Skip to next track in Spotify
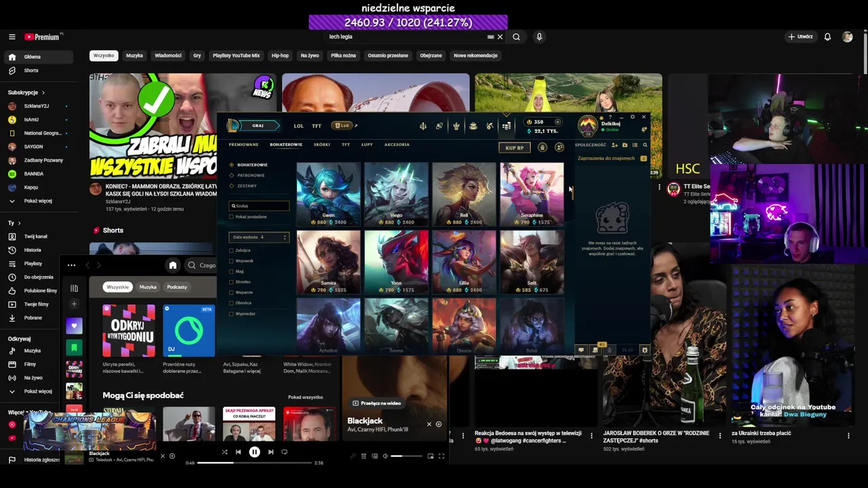 271,452
